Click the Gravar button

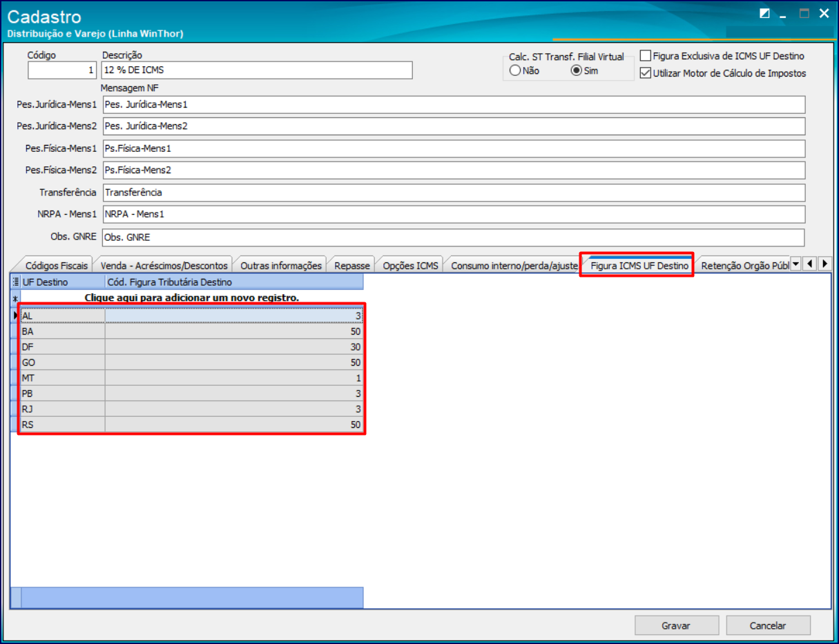pyautogui.click(x=676, y=625)
